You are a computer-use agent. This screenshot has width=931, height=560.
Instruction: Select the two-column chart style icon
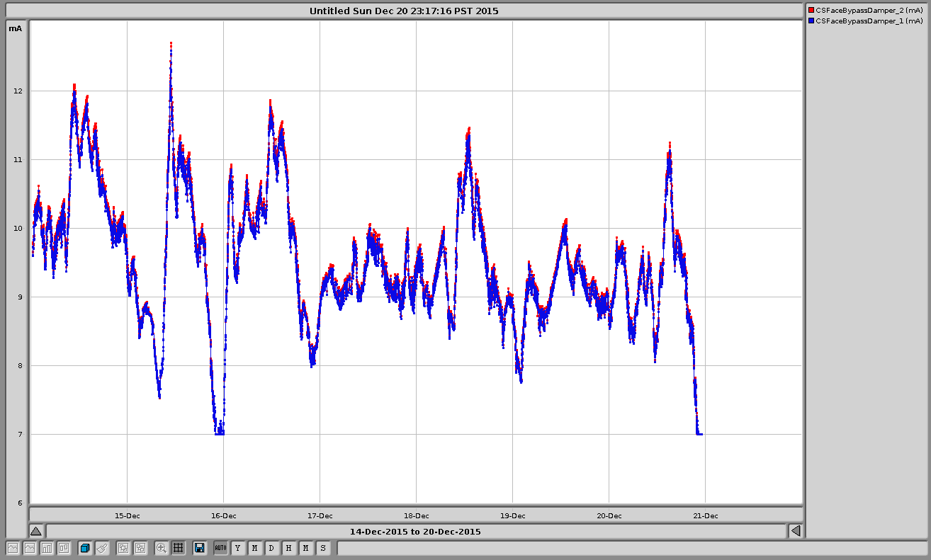tap(64, 548)
